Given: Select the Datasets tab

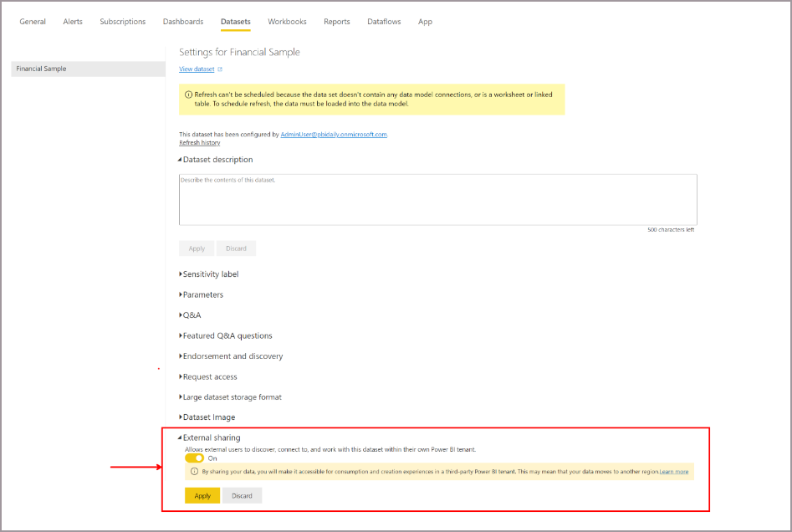Looking at the screenshot, I should click(x=235, y=21).
